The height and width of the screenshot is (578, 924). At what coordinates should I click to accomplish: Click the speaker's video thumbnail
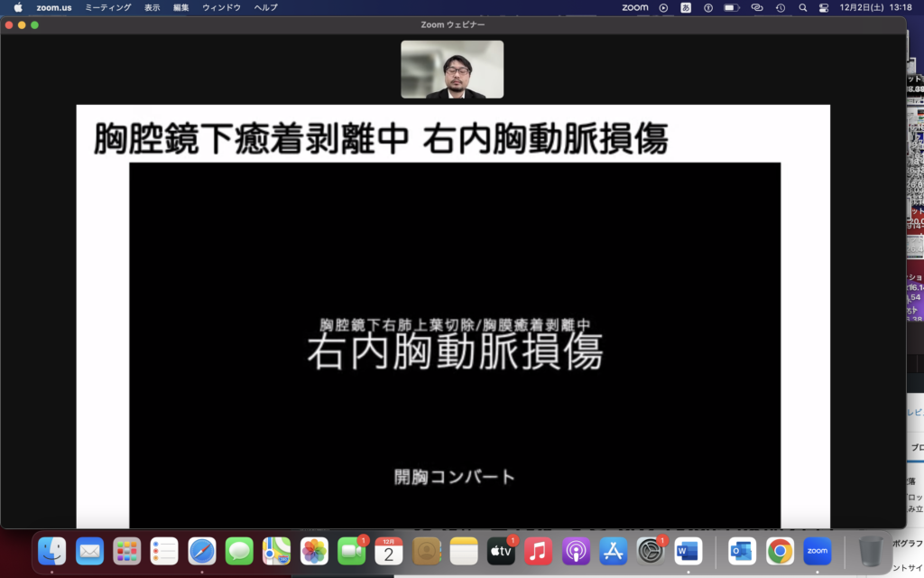[452, 70]
